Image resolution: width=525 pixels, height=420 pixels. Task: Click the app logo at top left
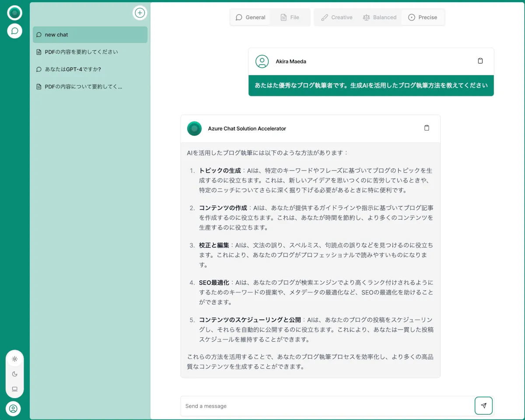14,13
